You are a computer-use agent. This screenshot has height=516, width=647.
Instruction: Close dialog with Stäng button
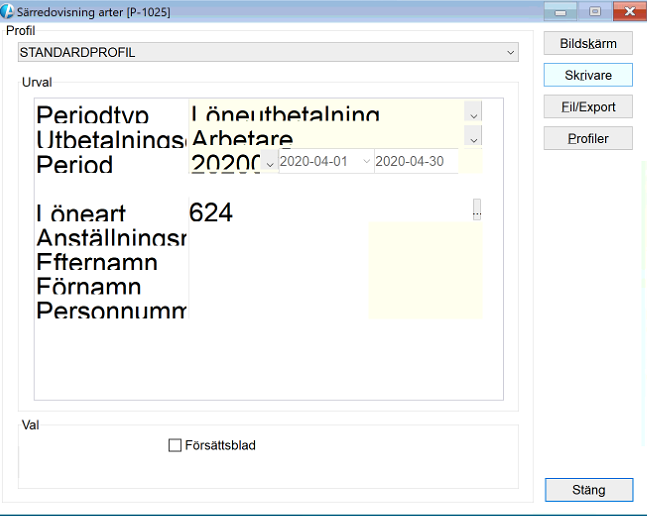(589, 490)
